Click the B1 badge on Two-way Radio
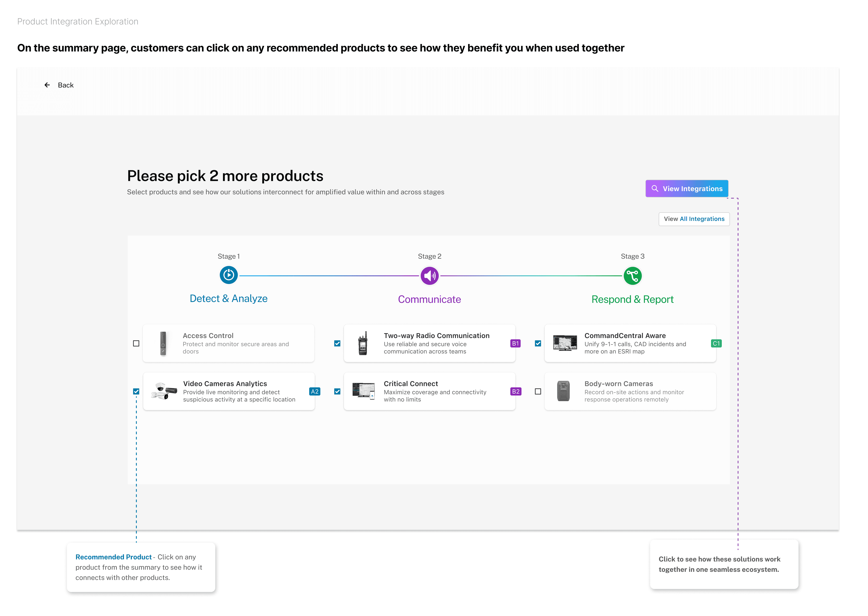This screenshot has height=616, width=868. (x=515, y=343)
